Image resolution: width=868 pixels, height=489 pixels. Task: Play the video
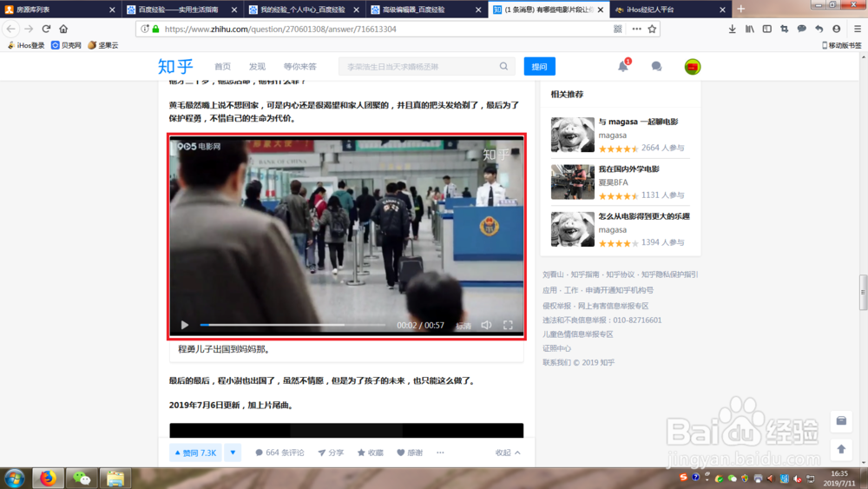[185, 325]
